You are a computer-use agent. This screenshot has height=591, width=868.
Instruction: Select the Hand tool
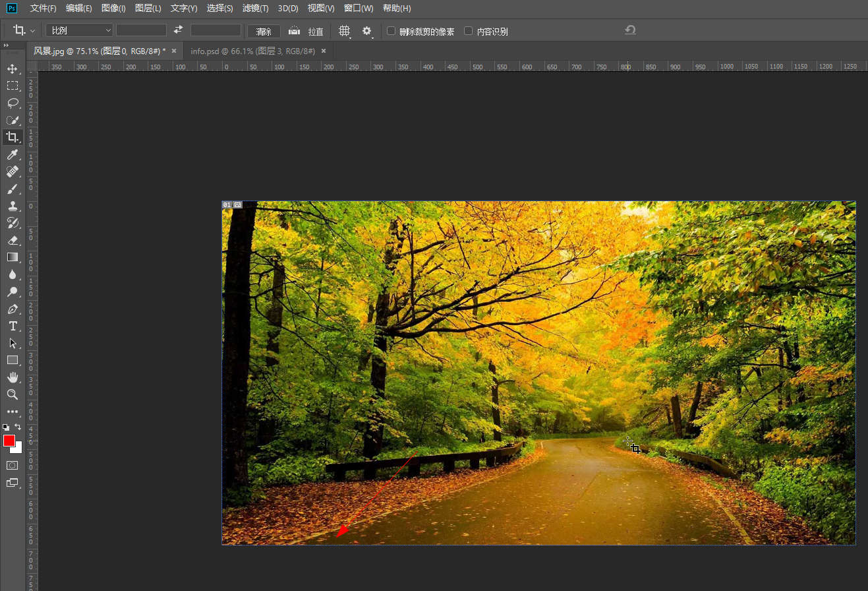tap(12, 377)
